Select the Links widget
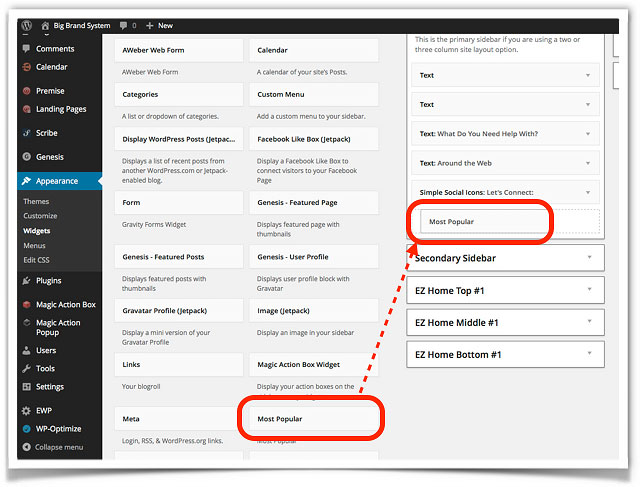Image resolution: width=640 pixels, height=487 pixels. tap(179, 365)
